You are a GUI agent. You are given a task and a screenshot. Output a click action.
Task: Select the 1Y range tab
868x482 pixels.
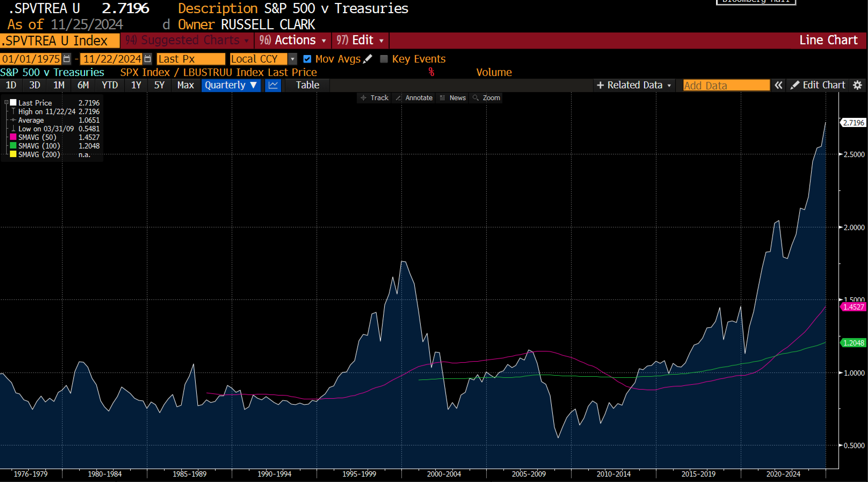[x=136, y=85]
